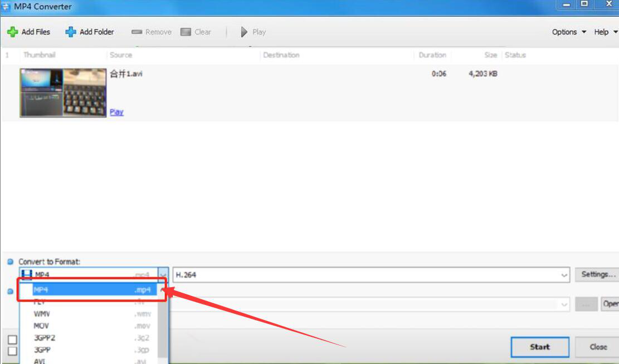619x364 pixels.
Task: Click the browse ... button
Action: 586,304
